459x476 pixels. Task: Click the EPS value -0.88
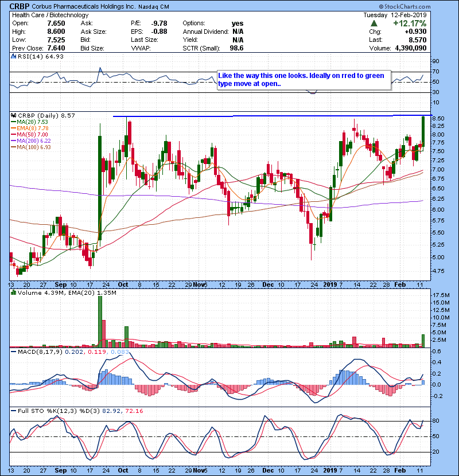coord(159,32)
